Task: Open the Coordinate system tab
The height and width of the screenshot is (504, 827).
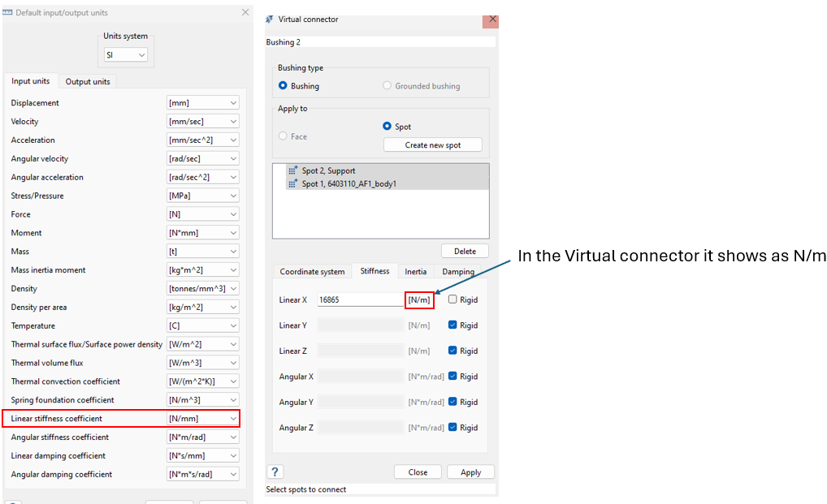Action: tap(312, 271)
